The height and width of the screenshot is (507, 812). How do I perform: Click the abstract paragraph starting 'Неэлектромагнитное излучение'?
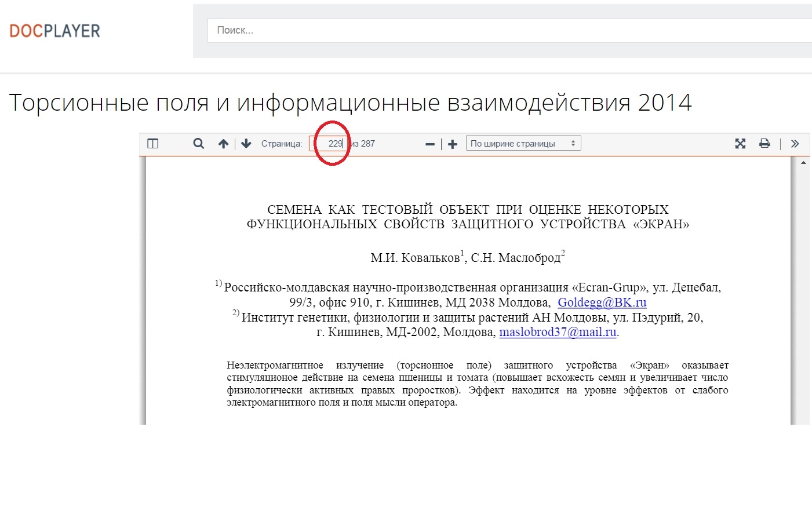pos(477,384)
